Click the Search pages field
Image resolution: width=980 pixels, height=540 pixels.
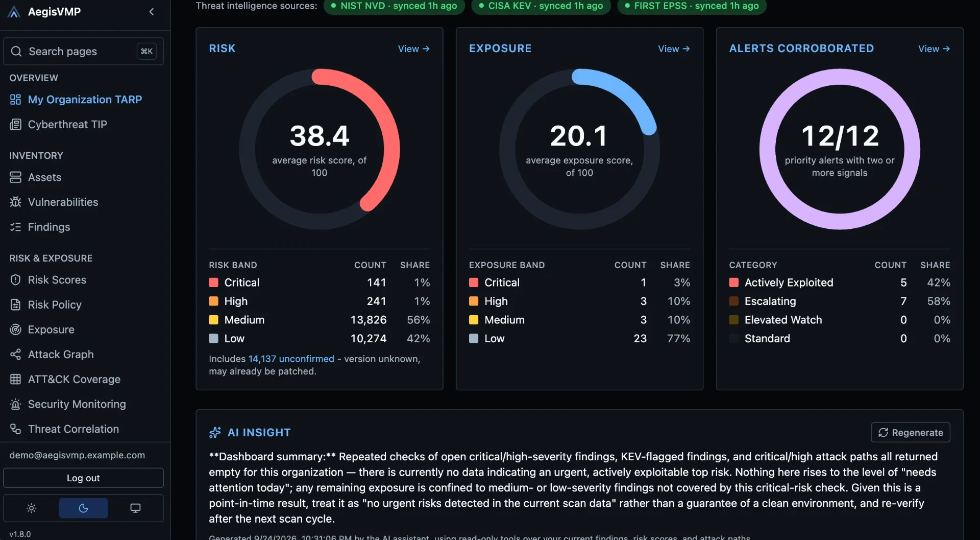click(83, 51)
